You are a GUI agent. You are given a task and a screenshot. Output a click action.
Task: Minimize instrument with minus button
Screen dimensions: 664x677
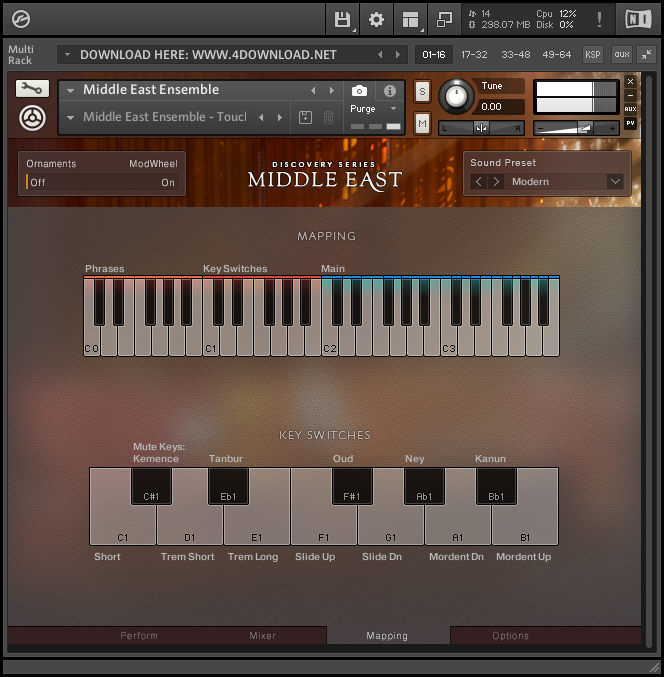pos(630,95)
